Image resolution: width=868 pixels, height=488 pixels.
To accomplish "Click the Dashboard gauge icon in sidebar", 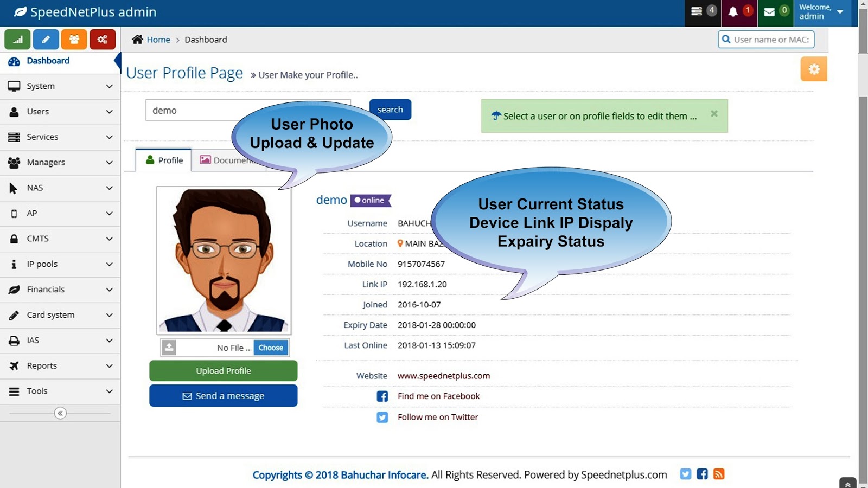I will [14, 61].
